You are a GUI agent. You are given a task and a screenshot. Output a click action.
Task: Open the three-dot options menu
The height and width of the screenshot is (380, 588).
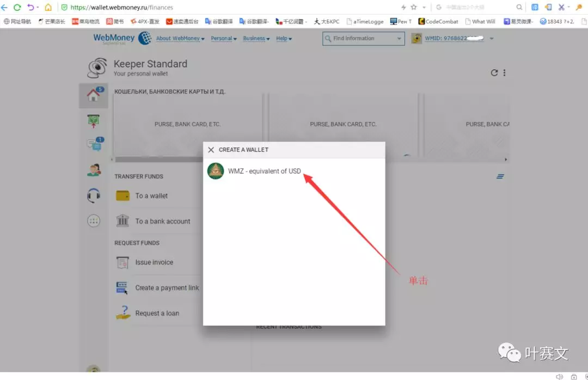click(504, 73)
